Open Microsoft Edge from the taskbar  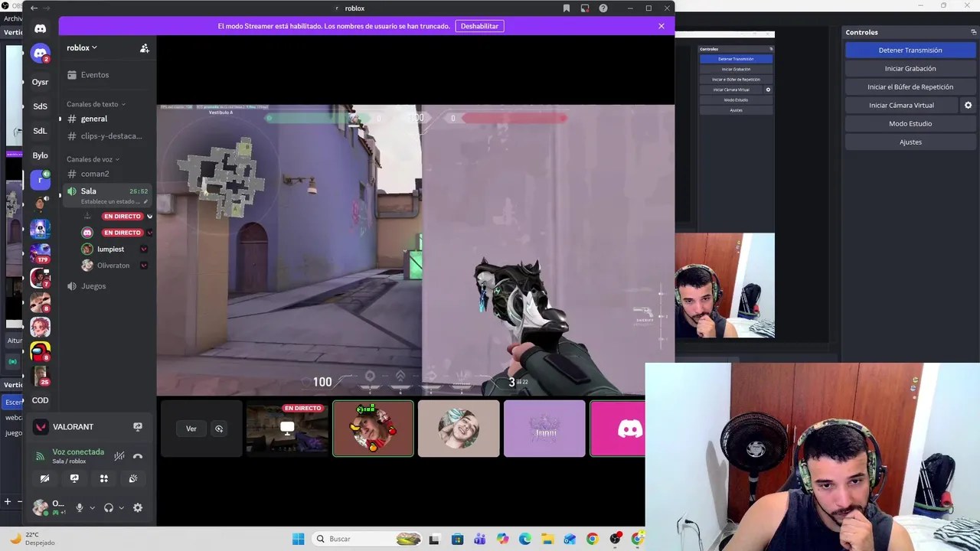(524, 539)
